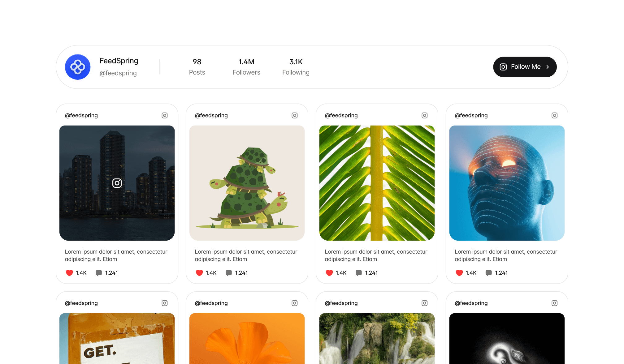Screen dimensions: 624x364
Task: Click Instagram icon on turtle card header
Action: (295, 115)
